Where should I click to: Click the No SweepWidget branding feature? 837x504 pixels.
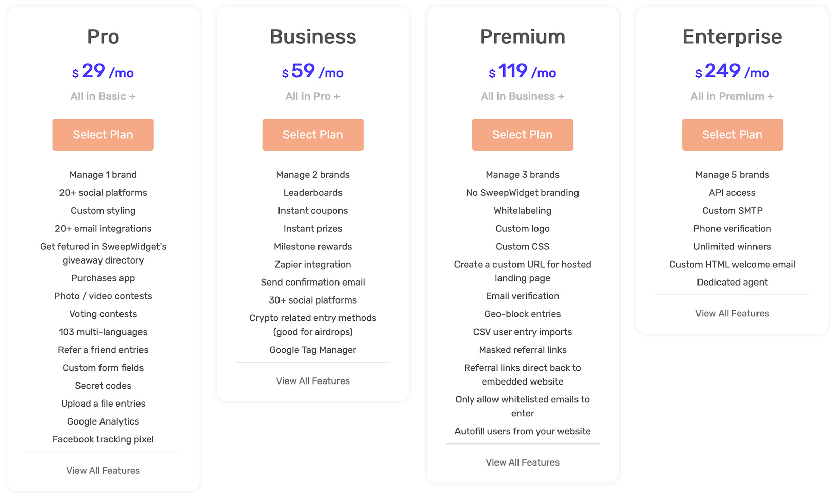tap(522, 192)
